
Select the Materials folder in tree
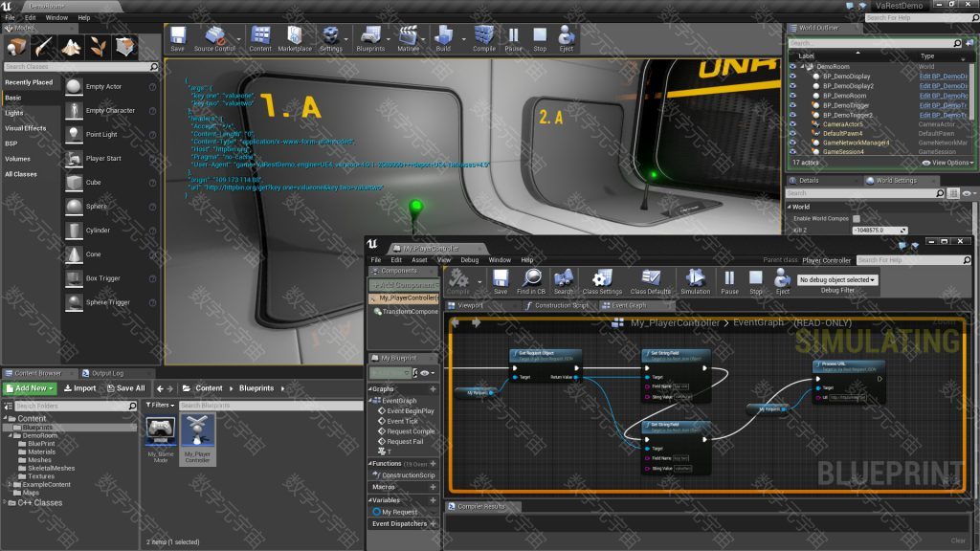tap(41, 452)
